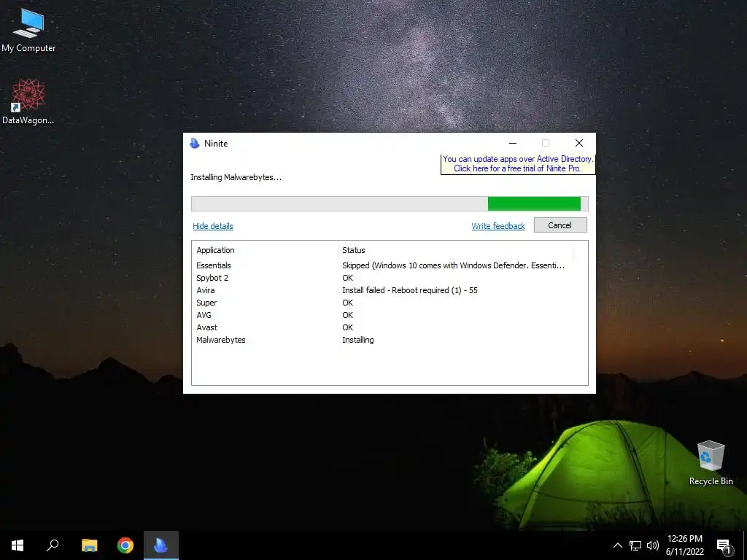
Task: Select the Avast application row
Action: point(390,327)
